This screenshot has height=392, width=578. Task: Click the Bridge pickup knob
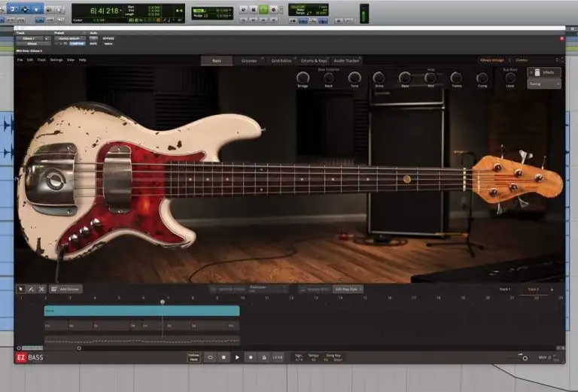(303, 77)
